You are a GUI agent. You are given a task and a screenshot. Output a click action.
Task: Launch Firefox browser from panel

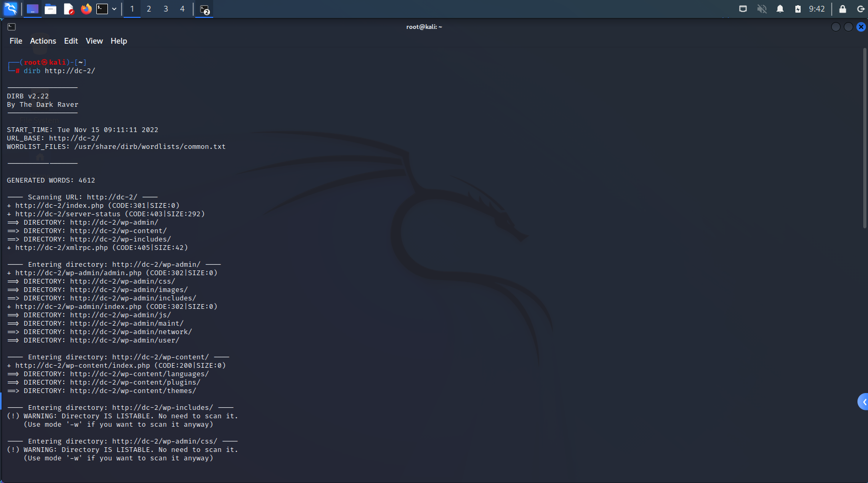pos(86,9)
